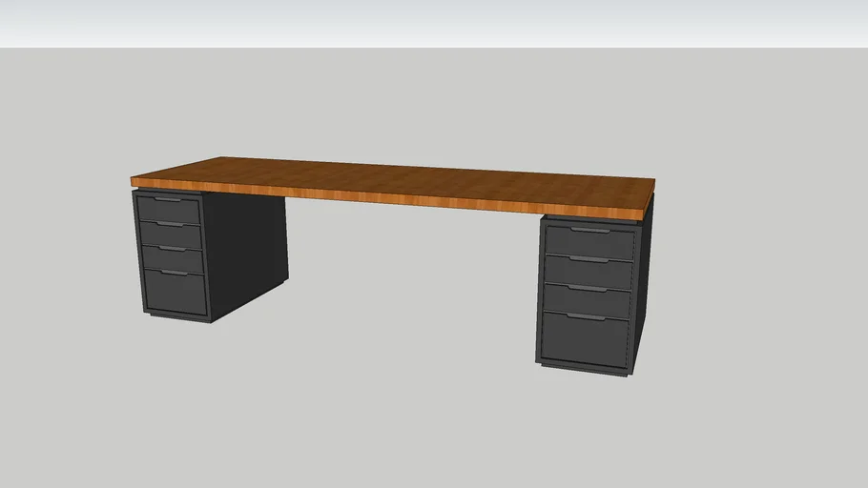Pick the second drawer of the right cabinet

tap(589, 272)
